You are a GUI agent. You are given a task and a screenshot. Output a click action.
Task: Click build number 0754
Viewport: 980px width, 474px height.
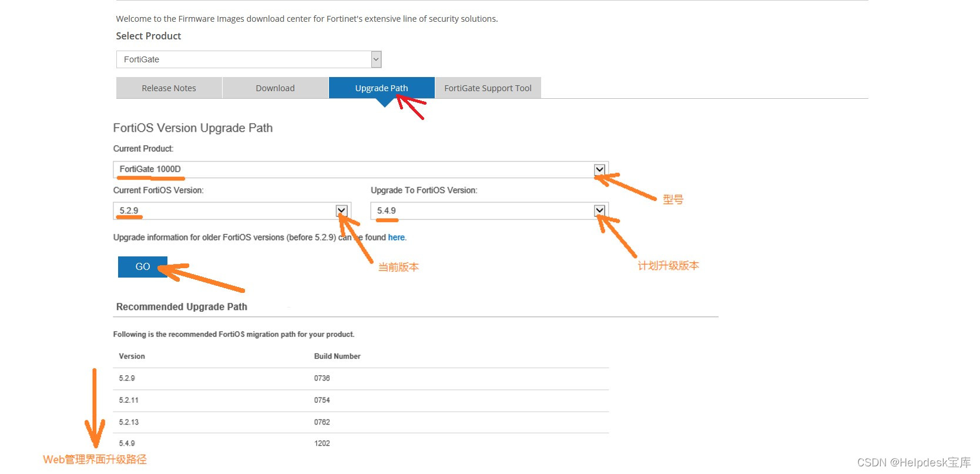click(x=322, y=400)
